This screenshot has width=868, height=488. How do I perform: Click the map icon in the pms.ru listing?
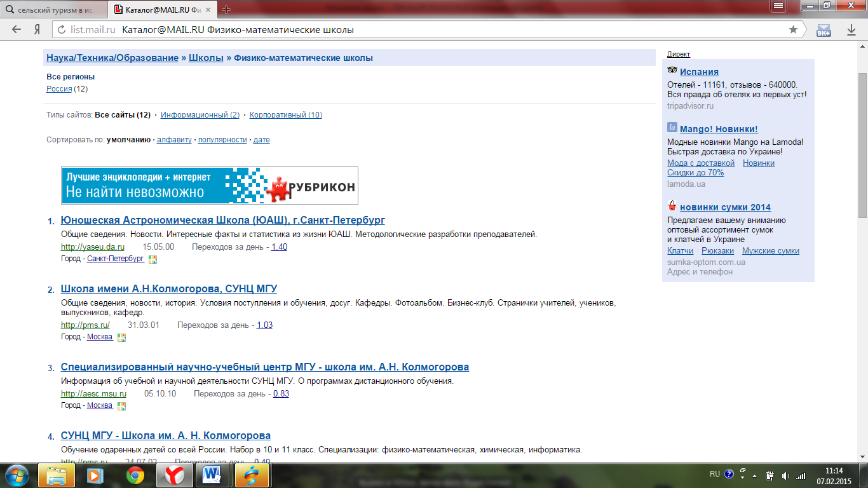click(122, 337)
